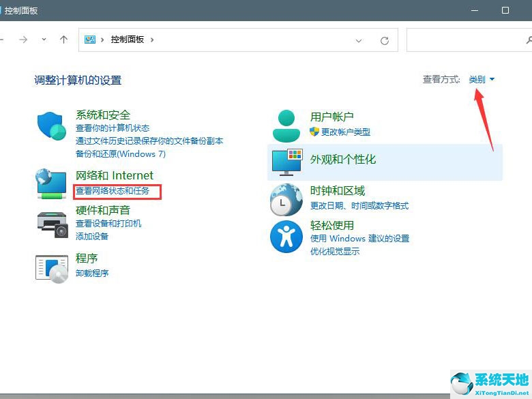Click 优化视觉显示 link
Viewport: 532px width, 399px height.
[x=334, y=251]
